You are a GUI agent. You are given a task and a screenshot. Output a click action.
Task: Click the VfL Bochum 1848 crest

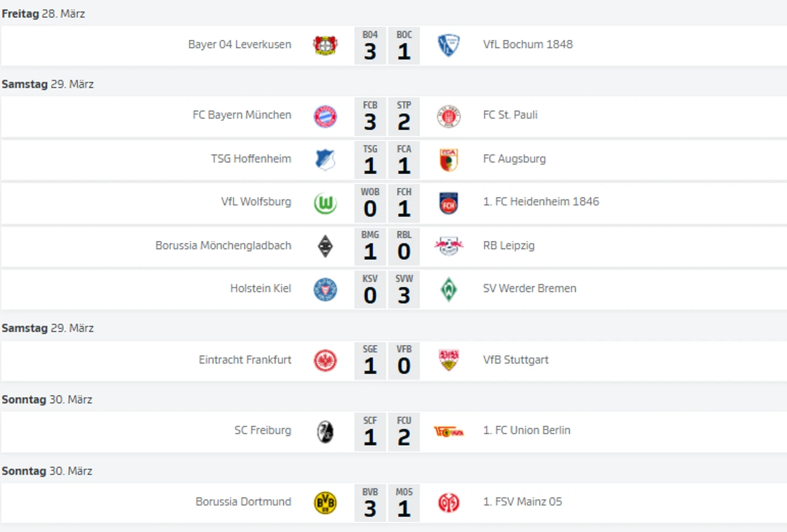point(448,45)
